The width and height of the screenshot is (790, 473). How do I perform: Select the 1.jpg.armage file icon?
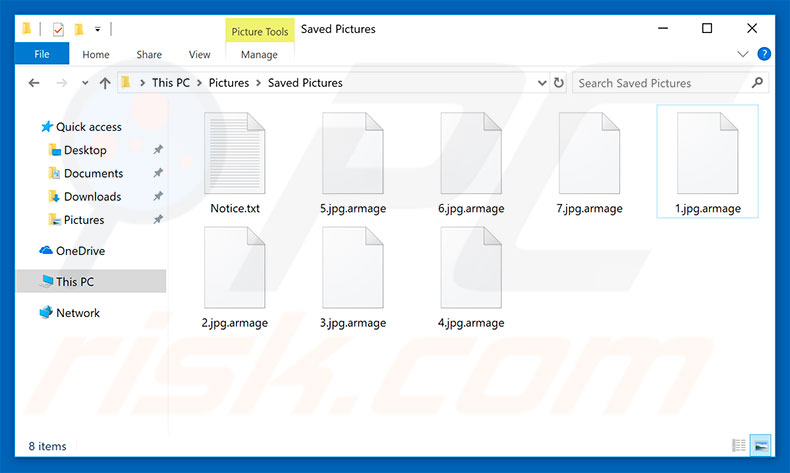(x=707, y=153)
